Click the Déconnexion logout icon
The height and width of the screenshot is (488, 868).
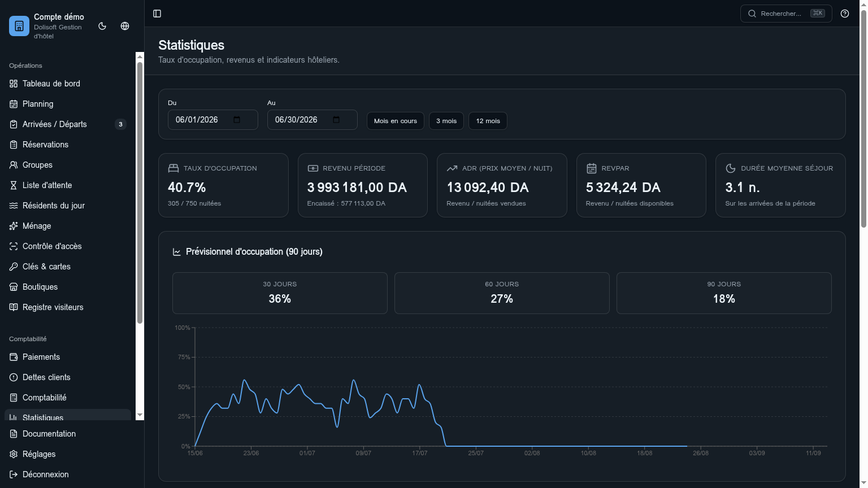14,474
